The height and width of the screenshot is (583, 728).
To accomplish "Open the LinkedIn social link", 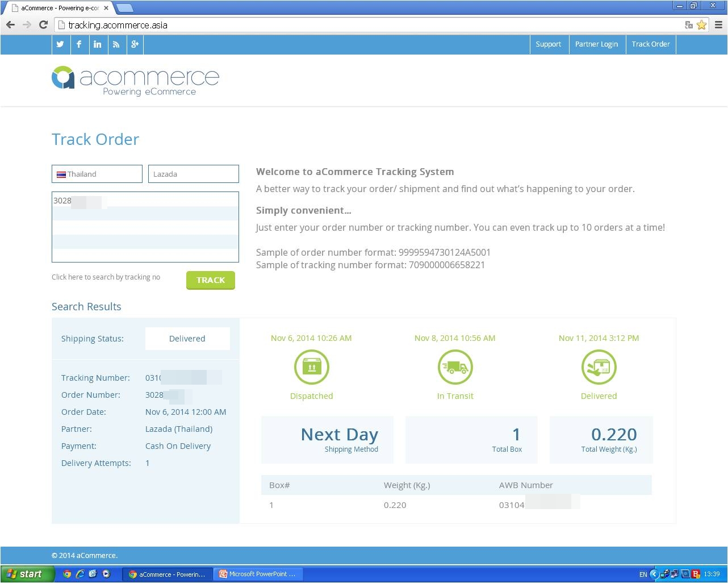I will (x=98, y=44).
